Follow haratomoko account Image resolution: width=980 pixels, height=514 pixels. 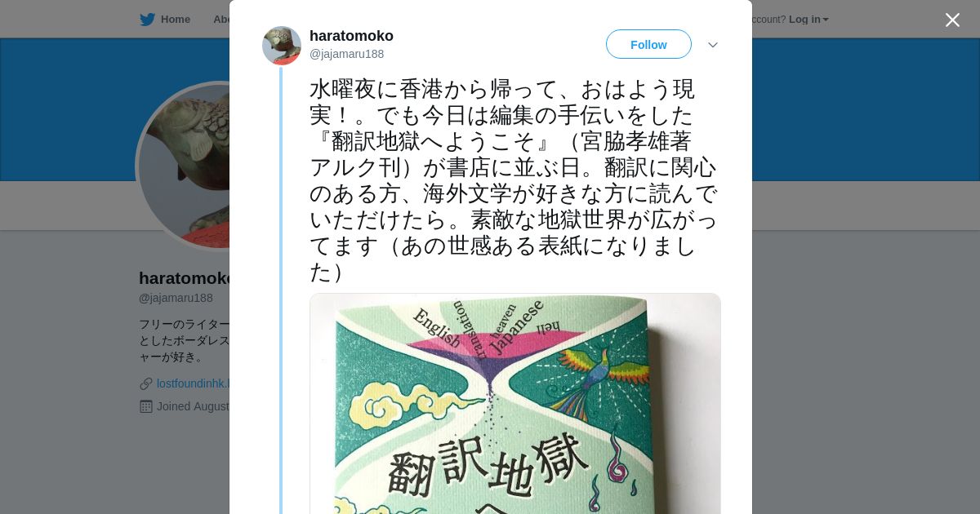(x=648, y=44)
